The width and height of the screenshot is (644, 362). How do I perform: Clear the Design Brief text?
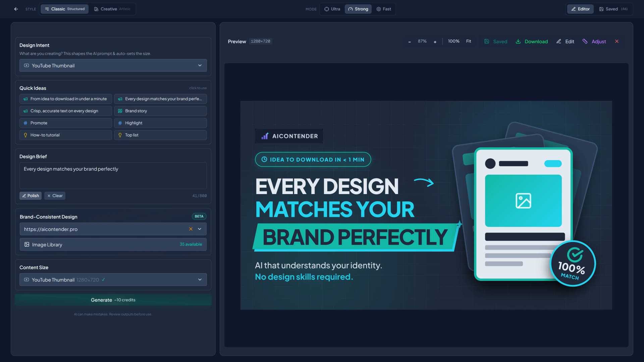pos(55,195)
